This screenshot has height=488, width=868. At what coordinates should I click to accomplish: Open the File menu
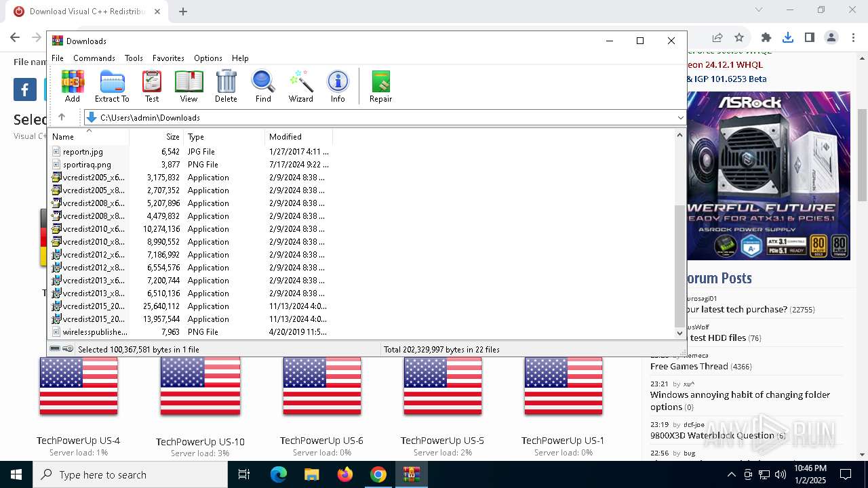(x=58, y=58)
